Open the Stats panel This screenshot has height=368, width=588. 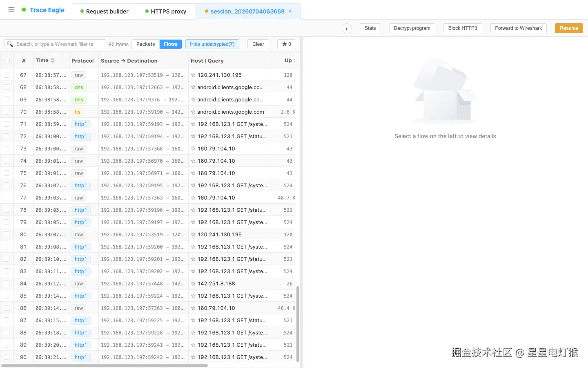pos(370,28)
